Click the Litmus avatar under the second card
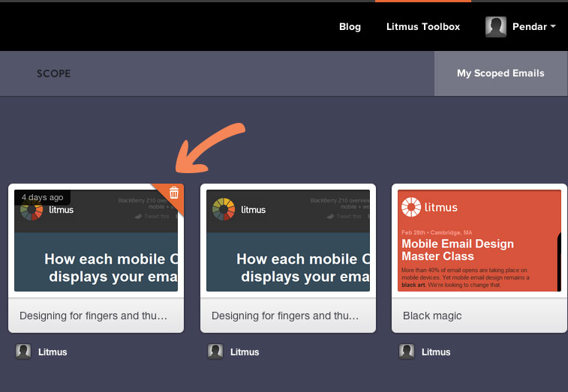Image resolution: width=568 pixels, height=392 pixels. pos(215,352)
